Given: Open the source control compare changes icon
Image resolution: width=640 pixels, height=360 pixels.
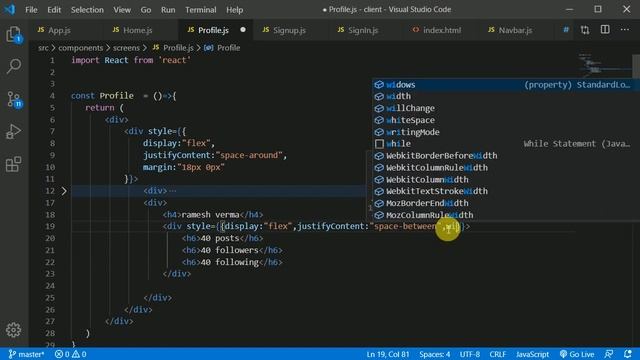Looking at the screenshot, I should click(x=585, y=30).
